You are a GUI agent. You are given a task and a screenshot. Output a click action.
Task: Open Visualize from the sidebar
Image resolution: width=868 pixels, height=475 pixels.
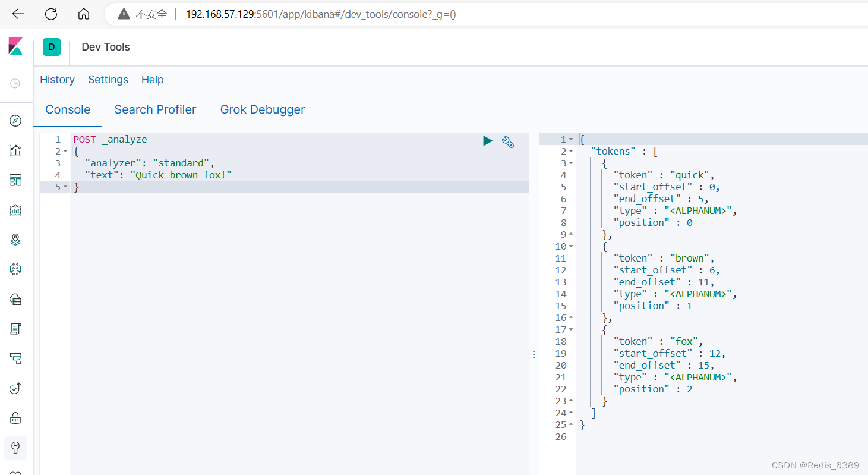pos(16,150)
